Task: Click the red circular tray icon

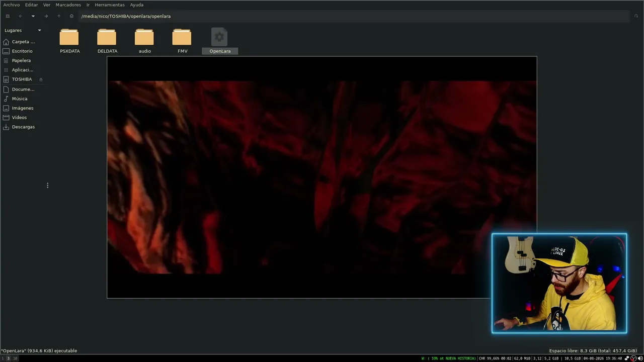Action: click(634, 358)
